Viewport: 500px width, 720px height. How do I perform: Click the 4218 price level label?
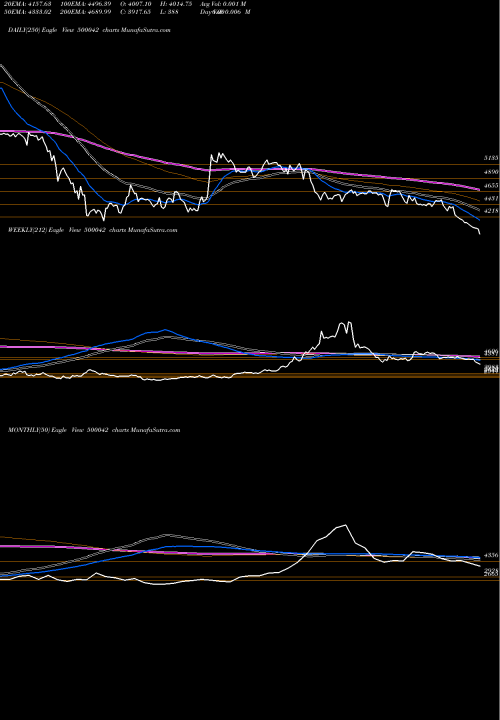click(x=491, y=211)
